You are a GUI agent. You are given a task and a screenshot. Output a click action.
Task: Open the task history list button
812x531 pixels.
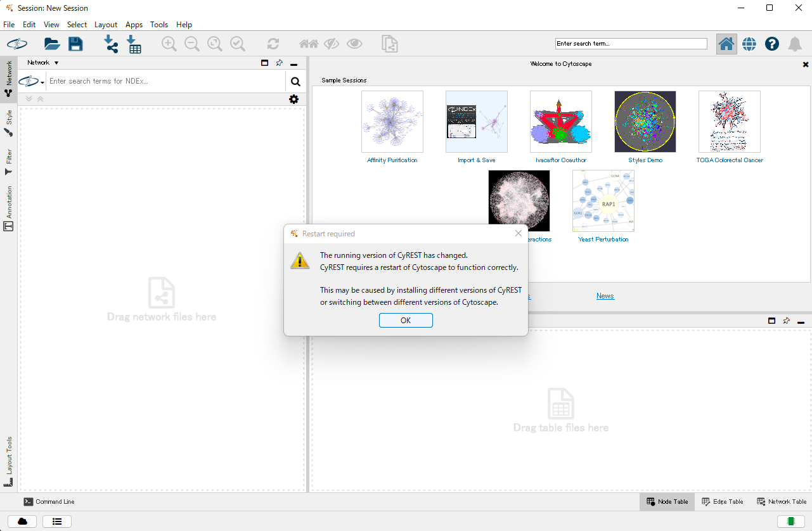tap(57, 521)
